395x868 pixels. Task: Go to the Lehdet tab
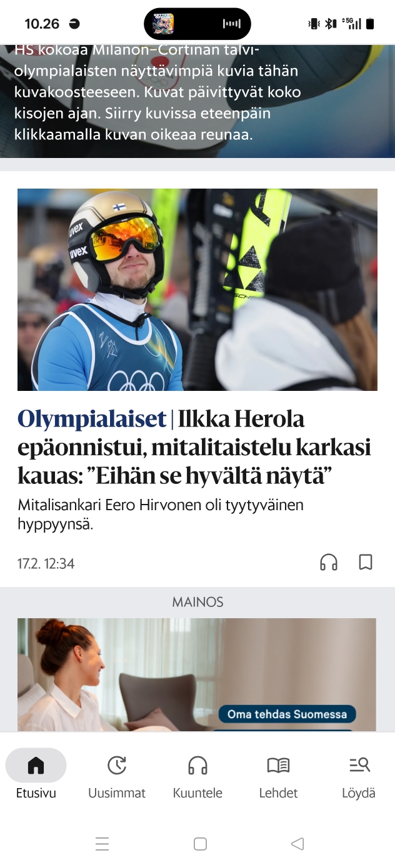coord(278,774)
